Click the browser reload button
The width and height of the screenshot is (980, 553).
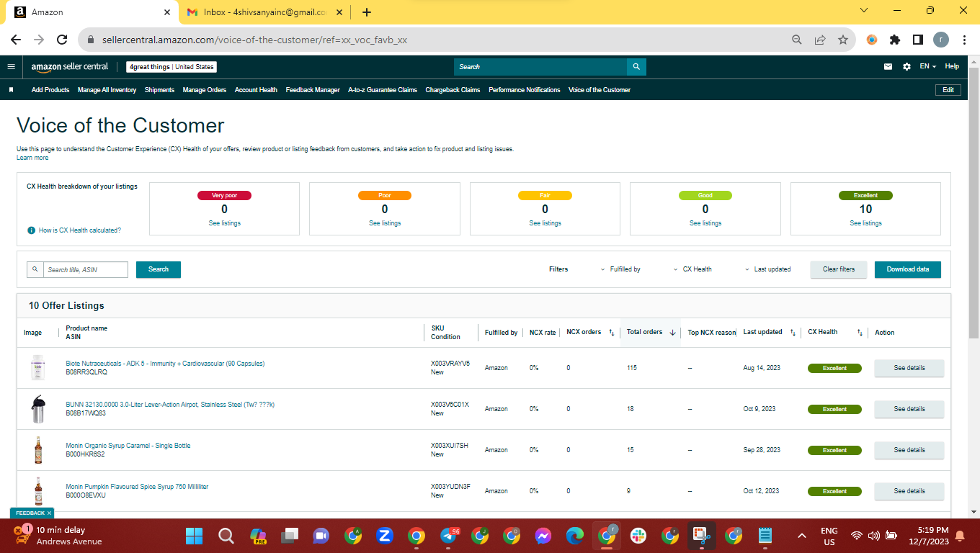point(62,40)
